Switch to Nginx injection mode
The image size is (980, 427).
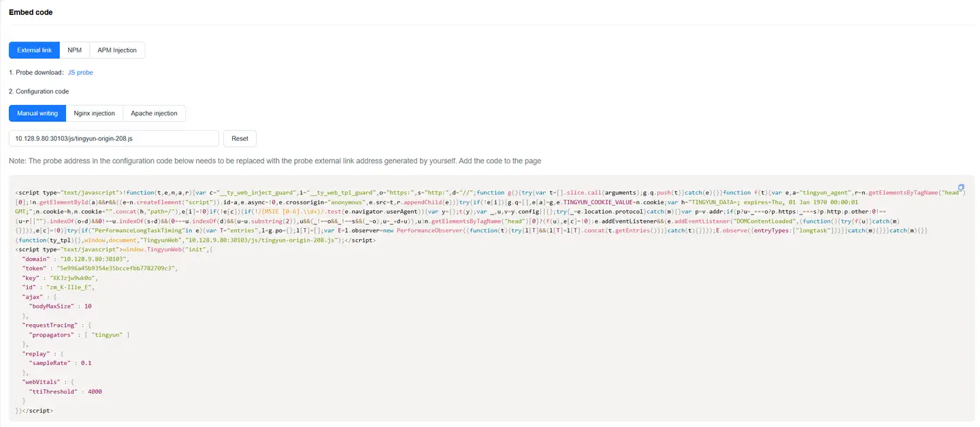(x=94, y=113)
